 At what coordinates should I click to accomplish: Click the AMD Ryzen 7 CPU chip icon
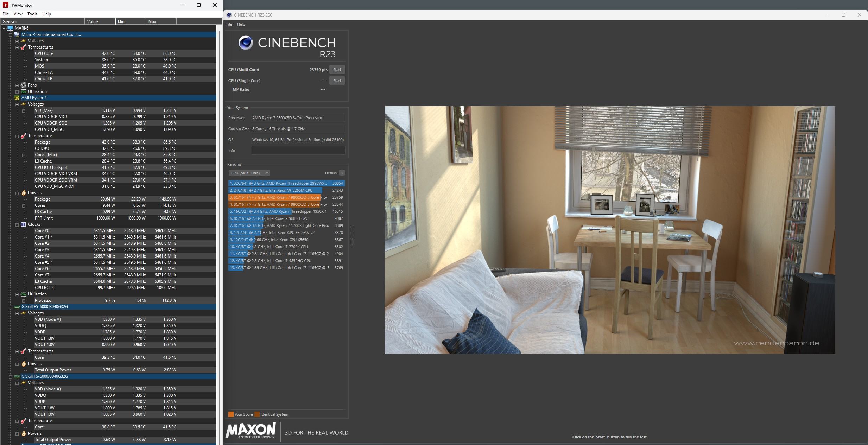coord(17,98)
